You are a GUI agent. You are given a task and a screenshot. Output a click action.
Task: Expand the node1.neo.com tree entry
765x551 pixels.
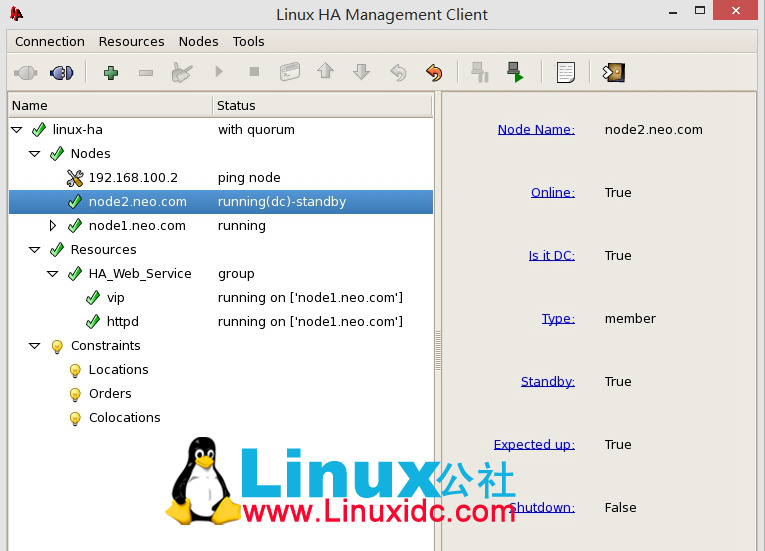(x=53, y=226)
